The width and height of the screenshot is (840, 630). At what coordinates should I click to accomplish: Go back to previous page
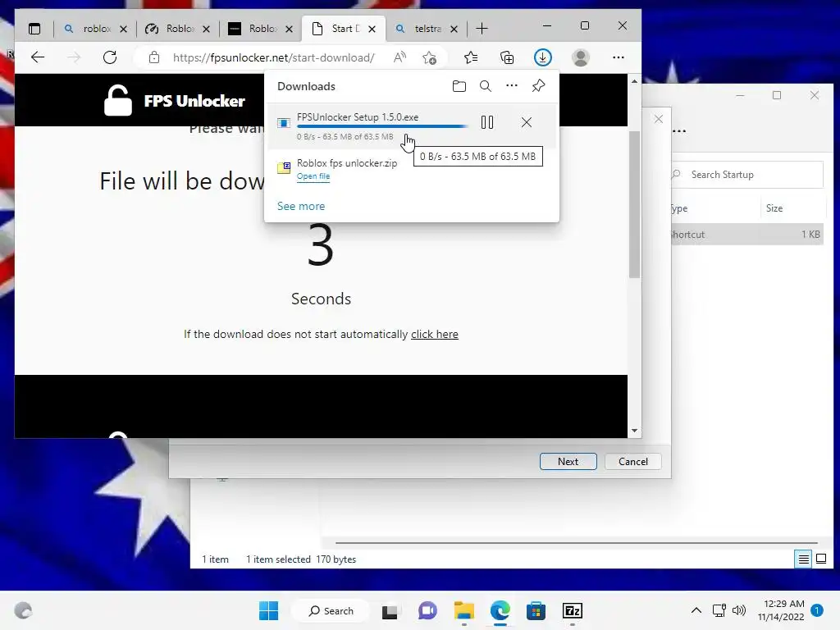tap(38, 57)
